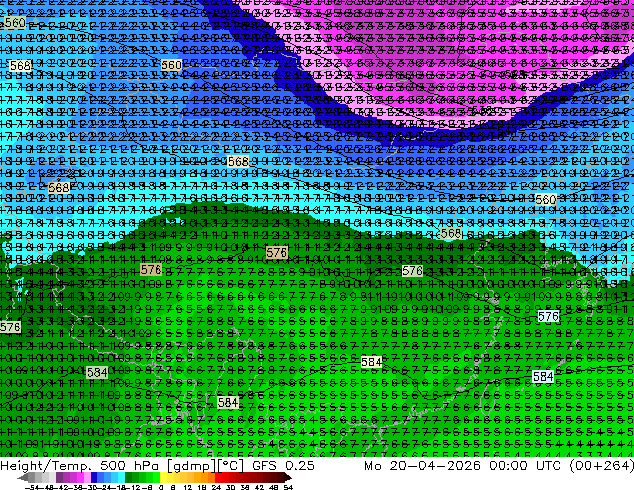Click the '24' value under the color scale
The width and height of the screenshot is (634, 490).
click(x=216, y=487)
